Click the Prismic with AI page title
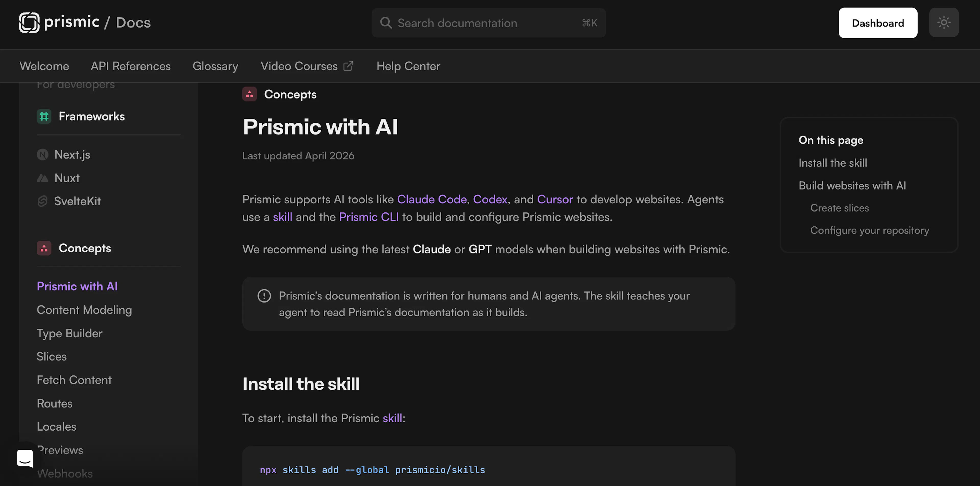The image size is (980, 486). coord(320,127)
